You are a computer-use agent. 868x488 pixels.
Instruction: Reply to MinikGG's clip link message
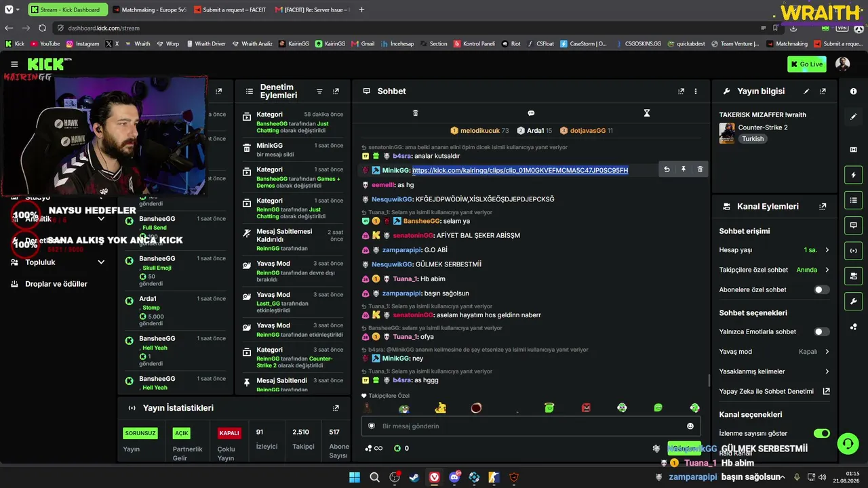click(667, 169)
